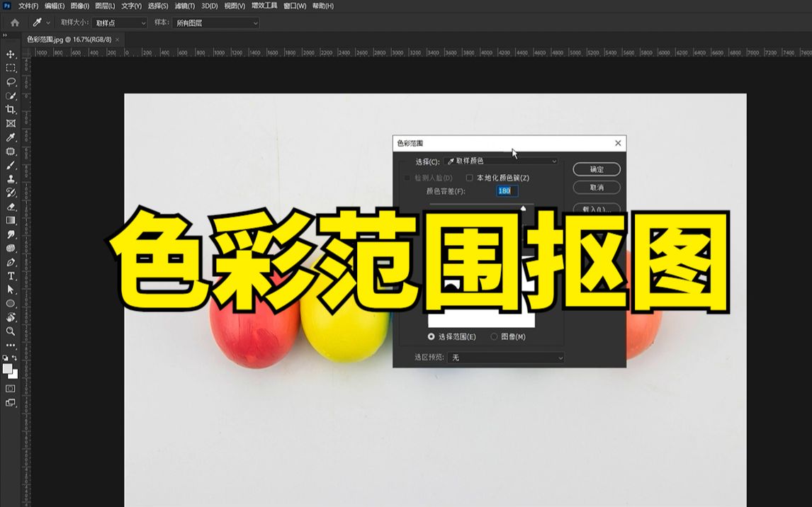Open the 帮助(H) menu
The width and height of the screenshot is (812, 507).
pos(323,6)
